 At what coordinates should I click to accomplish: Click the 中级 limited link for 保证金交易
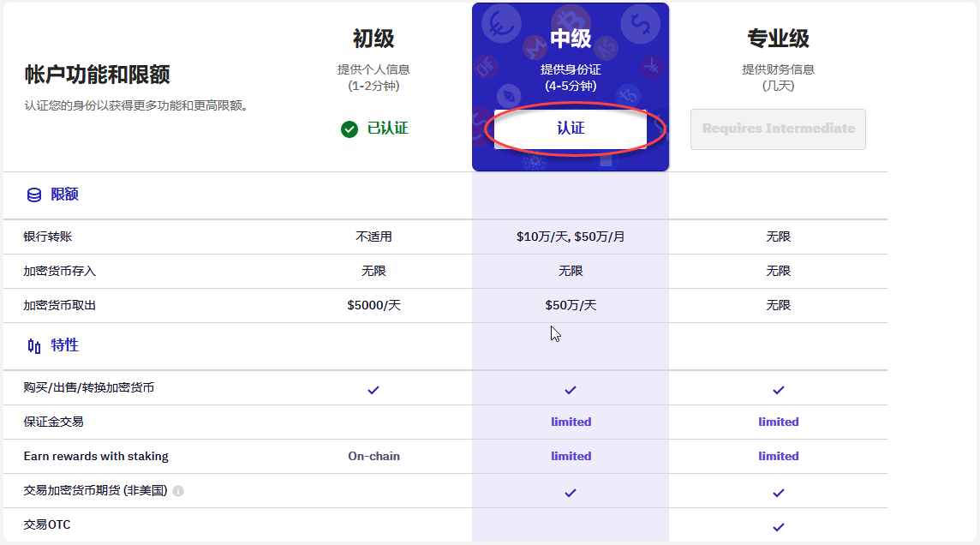point(571,422)
